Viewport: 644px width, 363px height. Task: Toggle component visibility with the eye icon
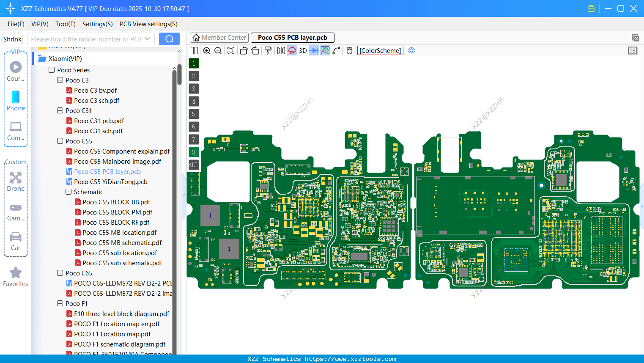coord(411,50)
